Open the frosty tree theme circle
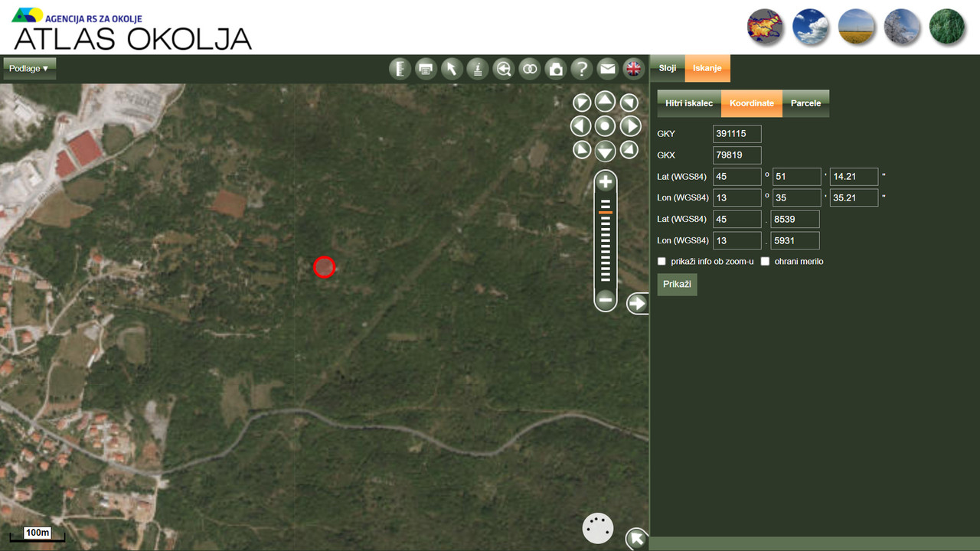 [x=902, y=27]
